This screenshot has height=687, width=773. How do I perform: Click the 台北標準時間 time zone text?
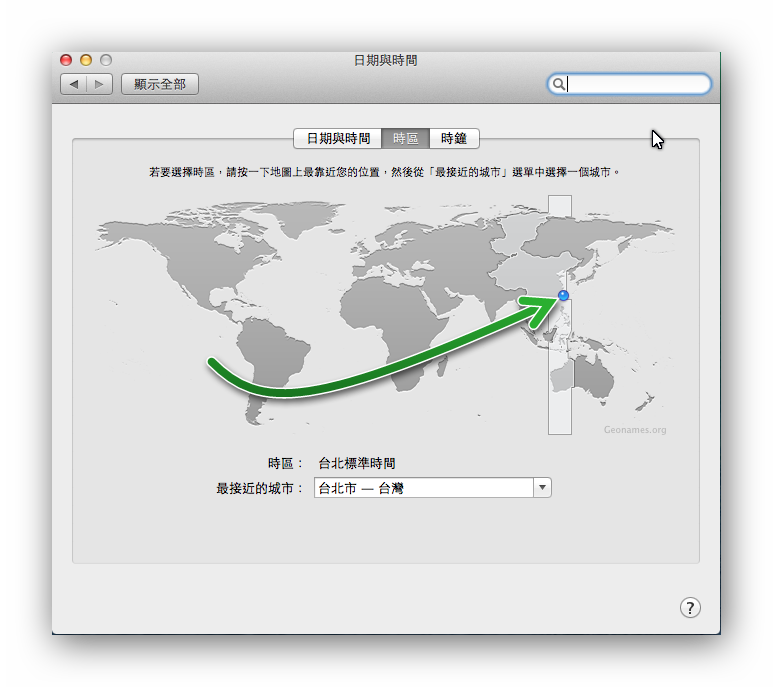click(357, 463)
